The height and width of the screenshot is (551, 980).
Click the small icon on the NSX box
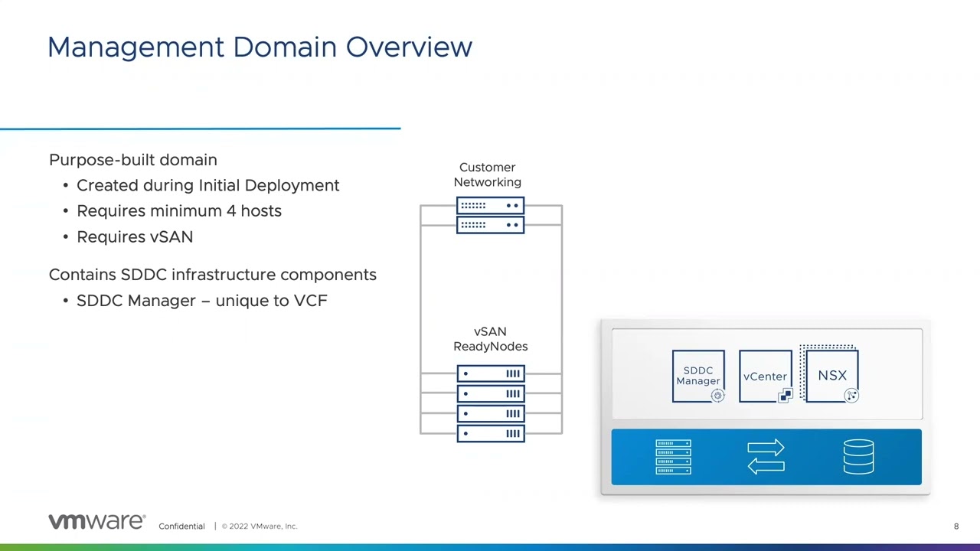(x=852, y=396)
